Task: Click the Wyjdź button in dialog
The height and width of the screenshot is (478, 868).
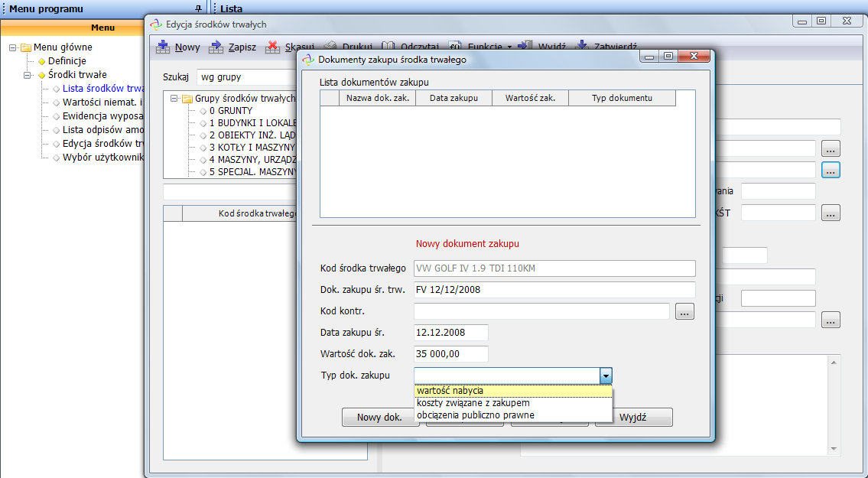Action: tap(634, 417)
